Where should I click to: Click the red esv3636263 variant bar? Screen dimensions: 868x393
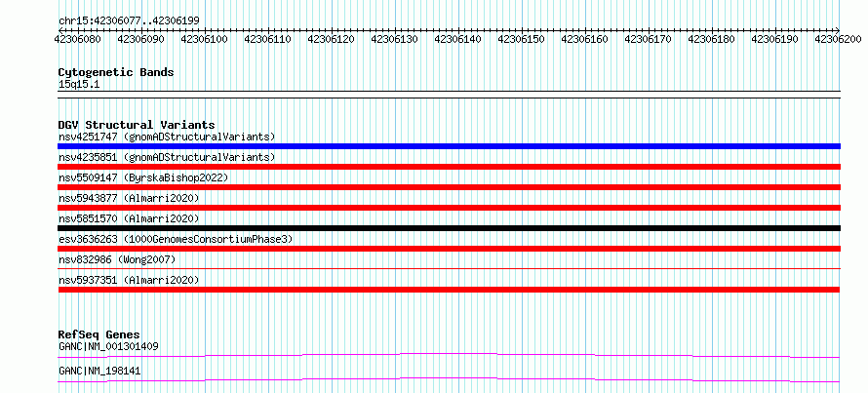(449, 249)
